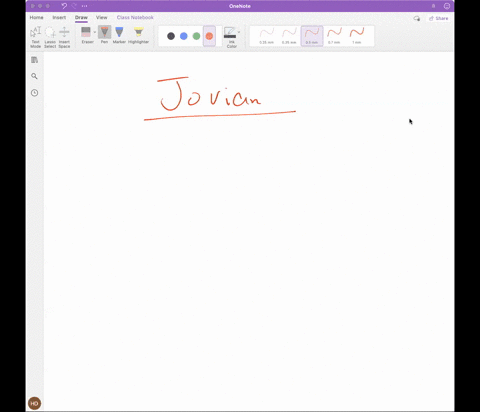Open the search magnifier in sidebar
The width and height of the screenshot is (480, 412).
34,76
